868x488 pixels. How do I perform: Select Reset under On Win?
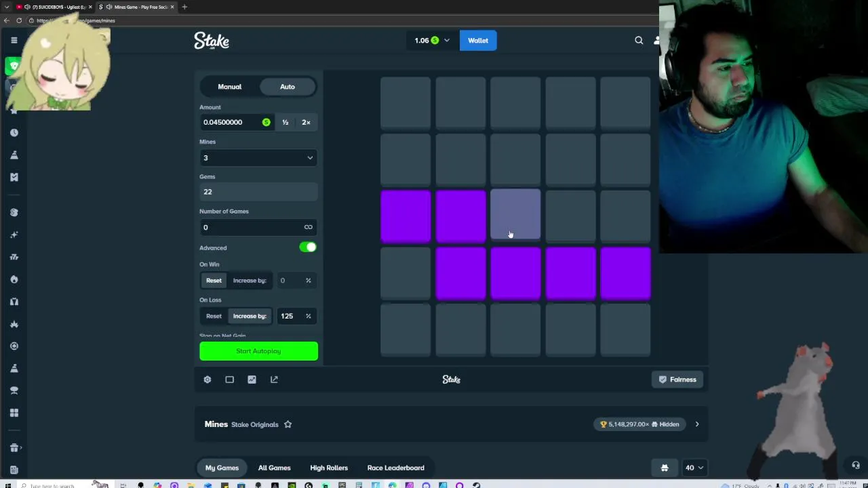(214, 281)
